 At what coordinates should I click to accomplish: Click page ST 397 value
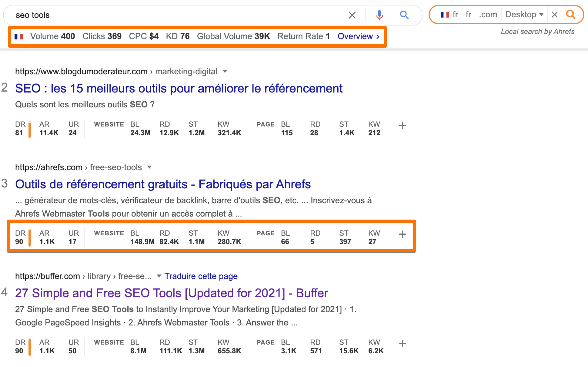[x=345, y=242]
